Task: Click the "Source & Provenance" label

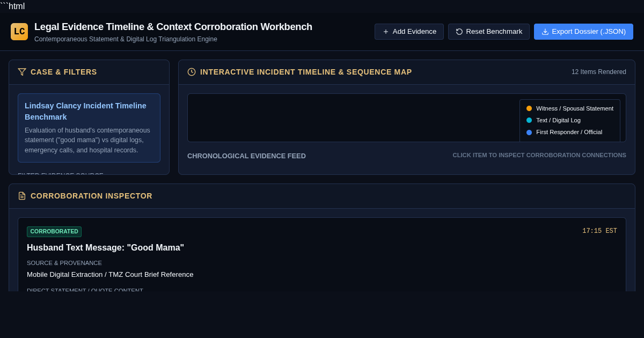Action: [x=64, y=263]
